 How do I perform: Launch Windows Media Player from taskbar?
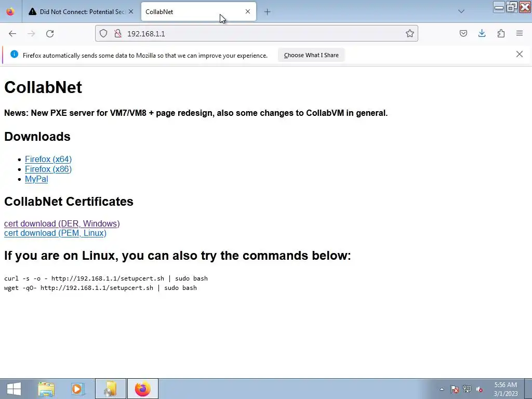point(78,389)
